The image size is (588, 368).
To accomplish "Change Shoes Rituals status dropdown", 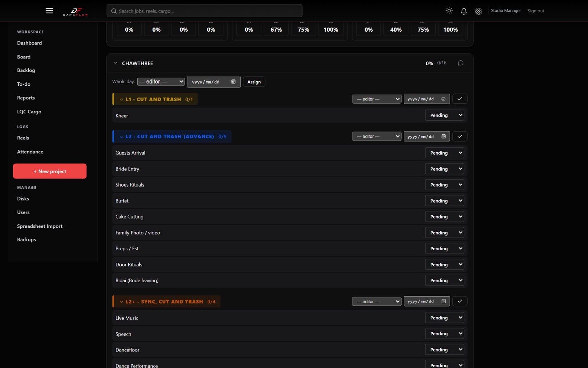I will (444, 185).
